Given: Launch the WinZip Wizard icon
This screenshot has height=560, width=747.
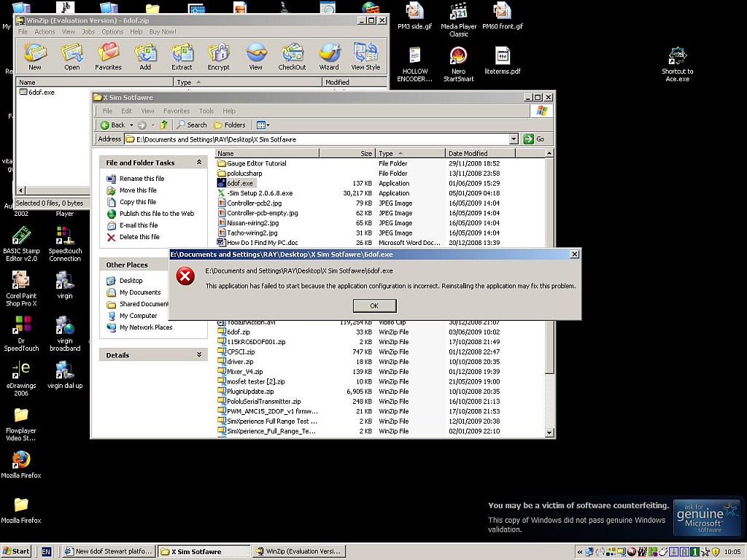Looking at the screenshot, I should [x=329, y=56].
